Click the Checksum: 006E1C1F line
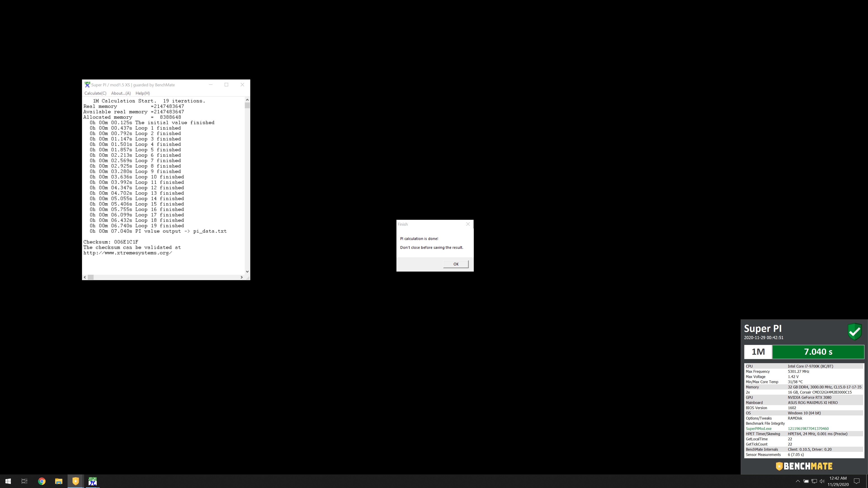868x488 pixels. [x=111, y=242]
